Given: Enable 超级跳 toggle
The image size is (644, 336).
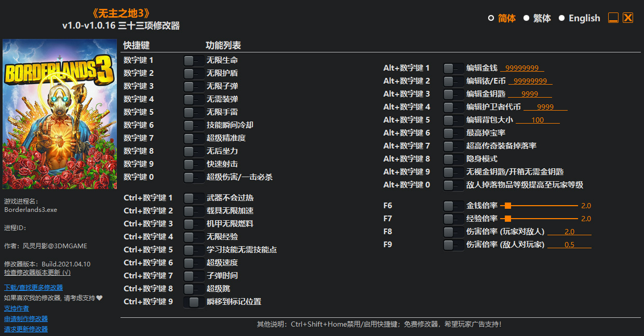Looking at the screenshot, I should click(x=194, y=289).
